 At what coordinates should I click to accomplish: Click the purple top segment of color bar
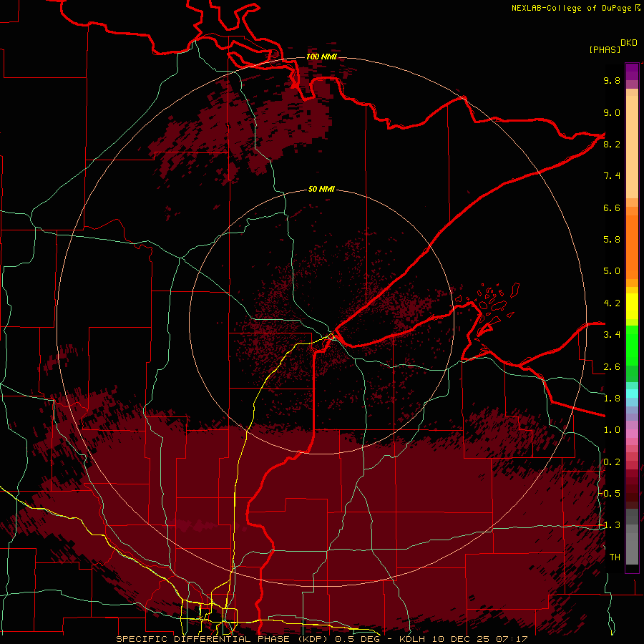[x=632, y=72]
